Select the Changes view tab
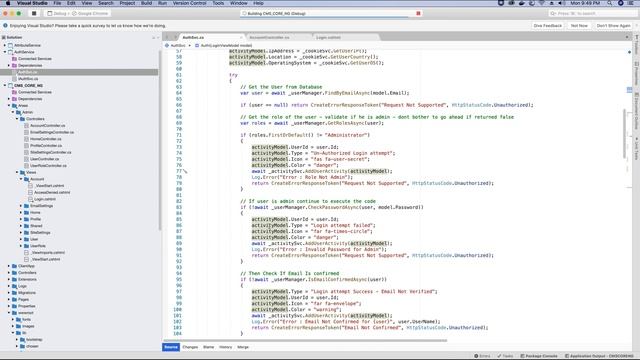 click(x=190, y=347)
